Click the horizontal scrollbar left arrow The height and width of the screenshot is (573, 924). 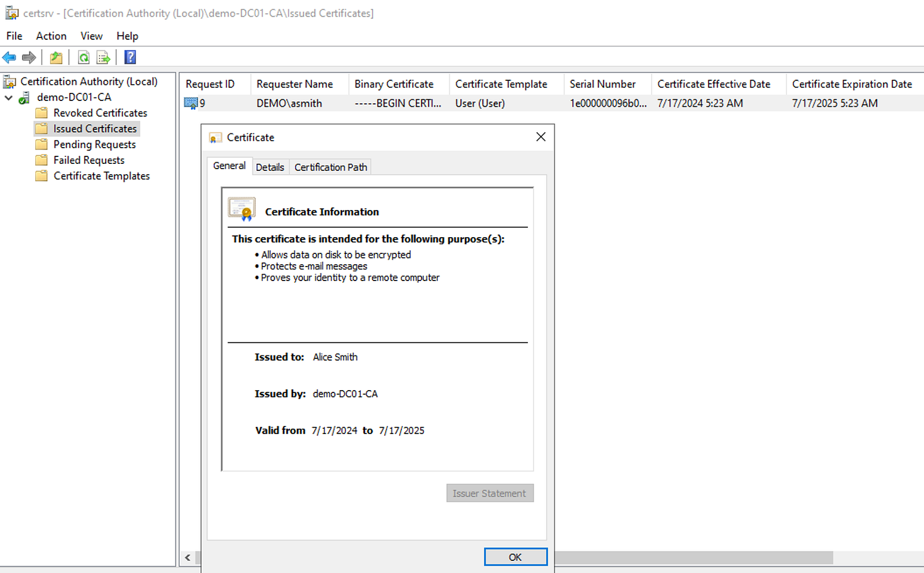(188, 557)
